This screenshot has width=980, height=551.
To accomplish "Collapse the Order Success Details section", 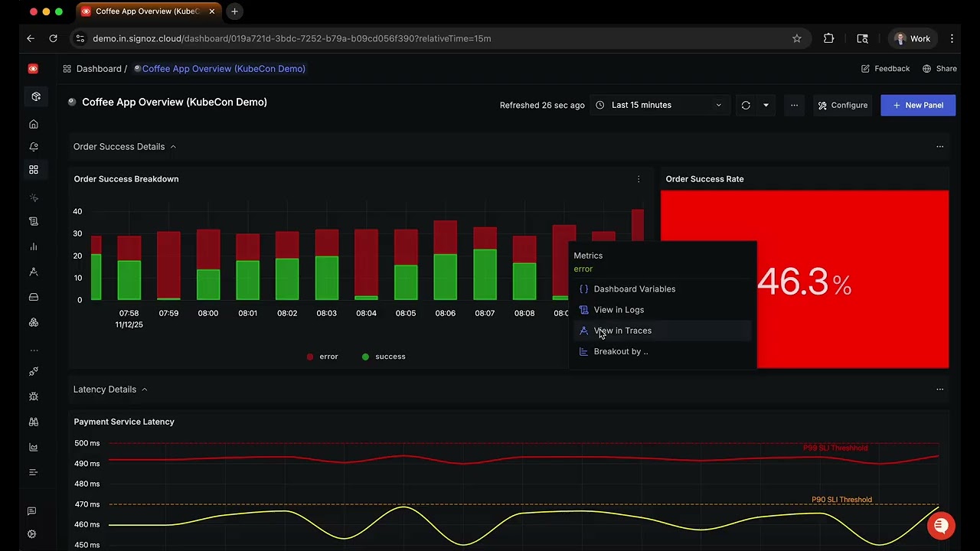I will click(173, 147).
